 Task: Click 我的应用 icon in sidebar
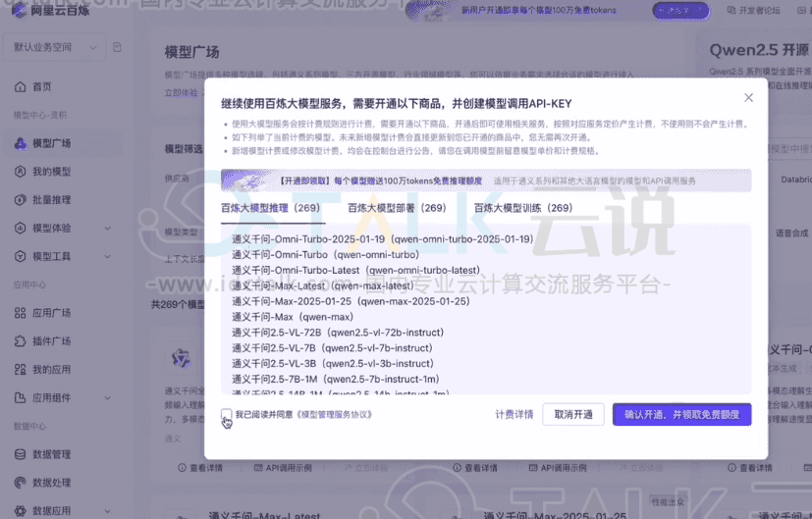click(20, 370)
